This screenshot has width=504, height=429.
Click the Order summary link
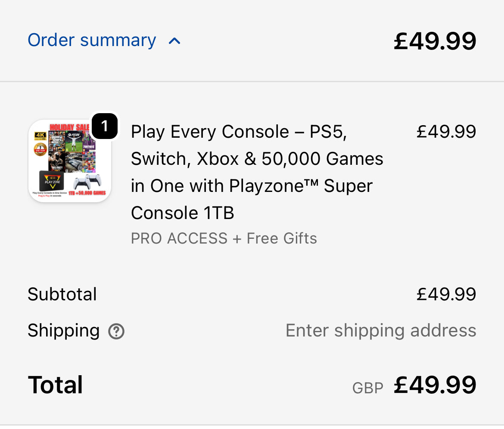click(92, 40)
